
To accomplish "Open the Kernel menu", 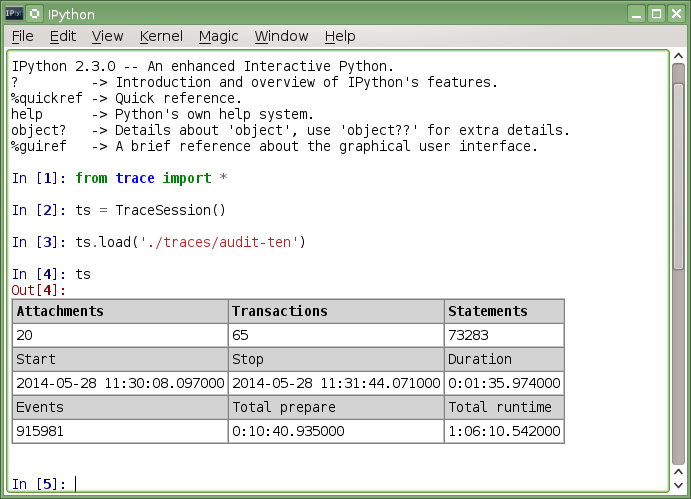I will [x=161, y=36].
